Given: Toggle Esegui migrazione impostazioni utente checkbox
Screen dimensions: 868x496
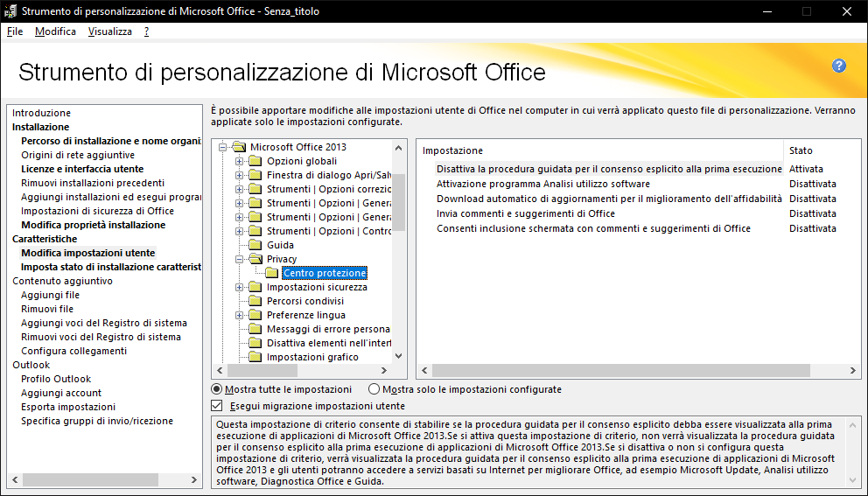Looking at the screenshot, I should tap(217, 406).
